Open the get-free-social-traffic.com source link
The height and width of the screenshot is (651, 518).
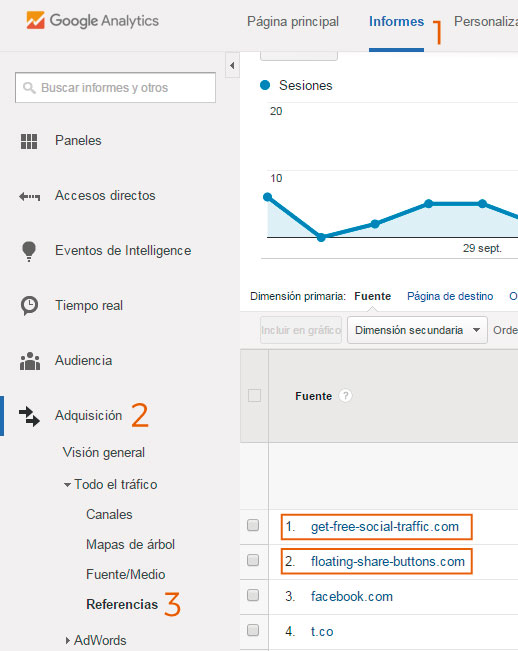(385, 527)
